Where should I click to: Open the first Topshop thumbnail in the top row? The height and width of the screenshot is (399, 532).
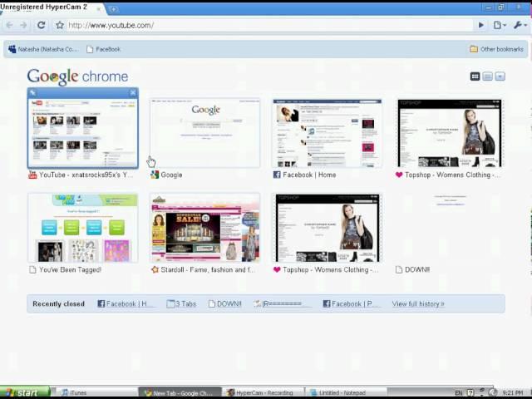point(450,133)
